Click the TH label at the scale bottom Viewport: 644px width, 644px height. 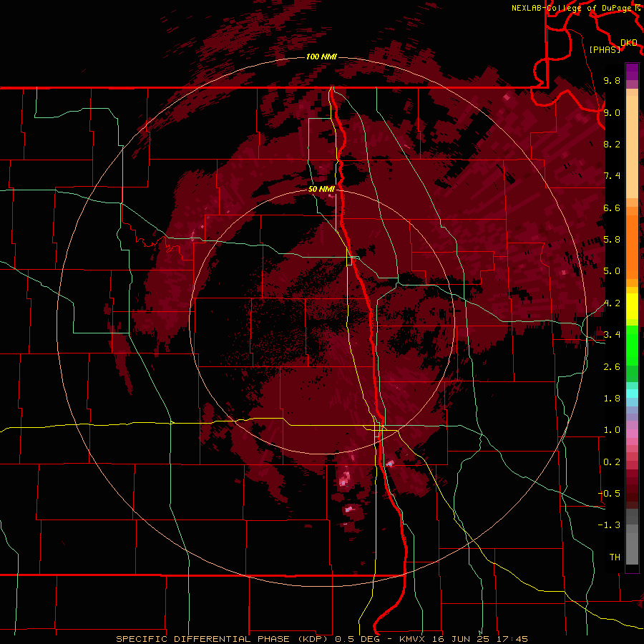(615, 557)
